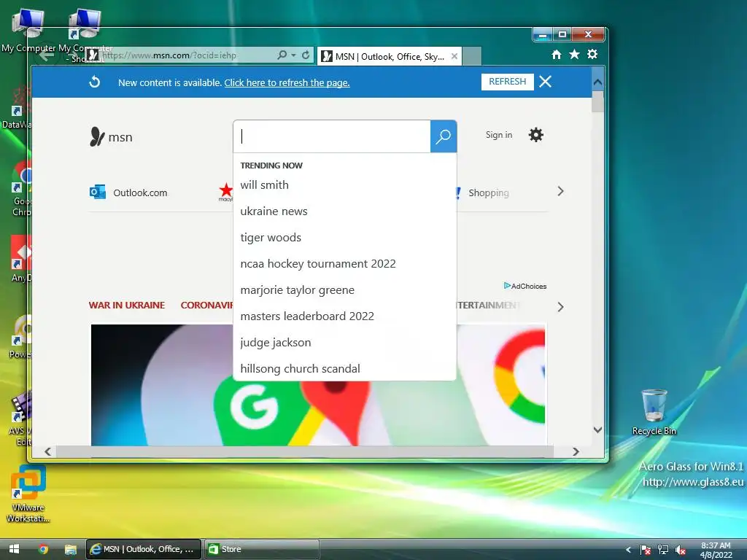Click AdChoices link

(525, 286)
